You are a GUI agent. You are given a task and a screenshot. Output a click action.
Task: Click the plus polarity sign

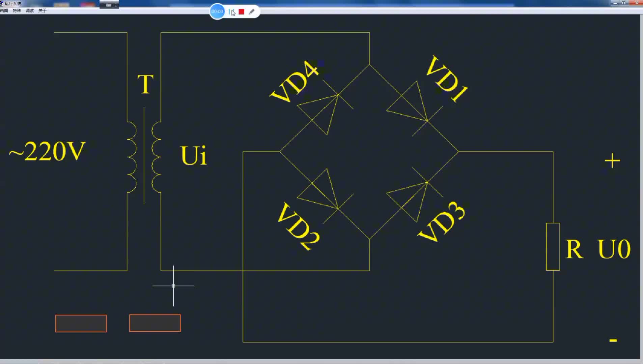pyautogui.click(x=612, y=161)
